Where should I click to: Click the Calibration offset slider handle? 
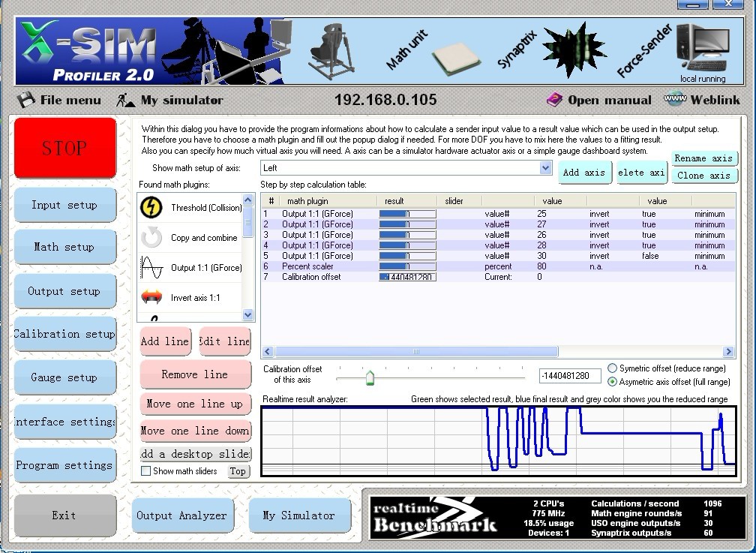(x=370, y=377)
